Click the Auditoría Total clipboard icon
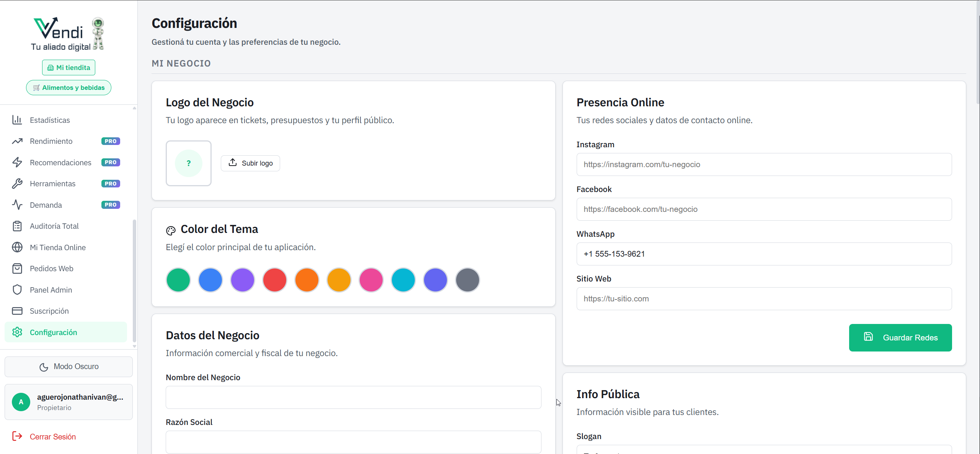 (x=18, y=226)
